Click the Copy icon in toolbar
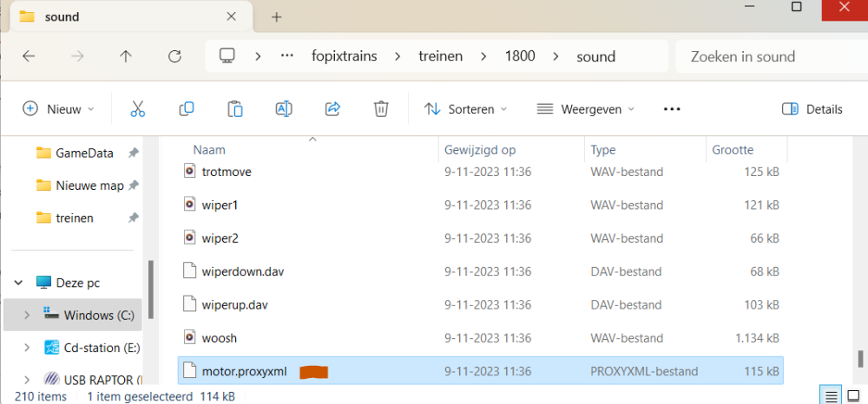The height and width of the screenshot is (404, 868). click(x=186, y=109)
